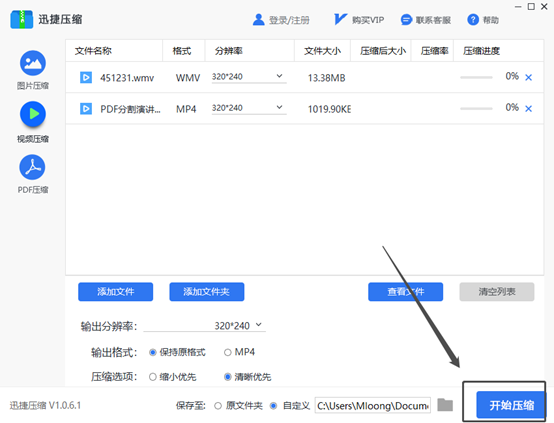Remove PDF分割演讲 row with its X icon
Viewport: 554px width, 423px height.
tap(529, 108)
